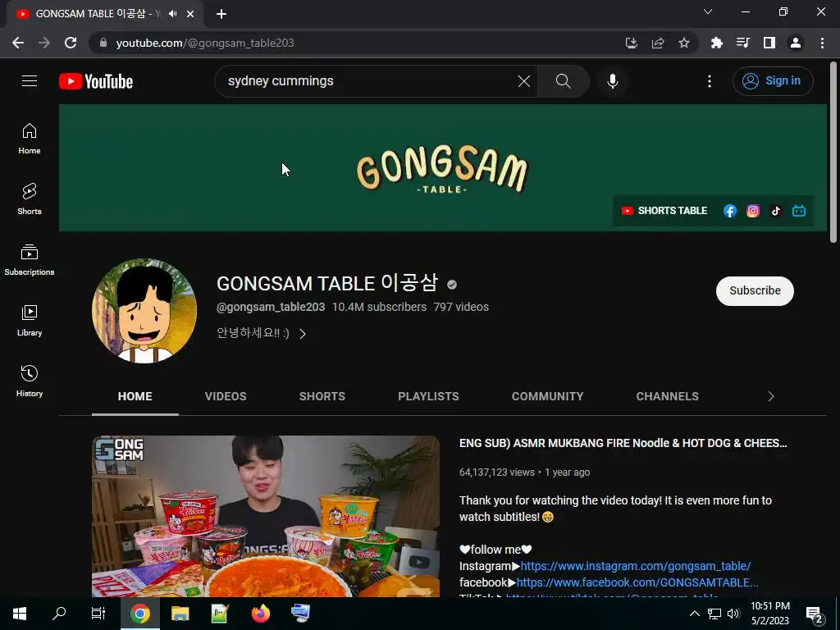Bookmark this page with the star

coord(684,43)
